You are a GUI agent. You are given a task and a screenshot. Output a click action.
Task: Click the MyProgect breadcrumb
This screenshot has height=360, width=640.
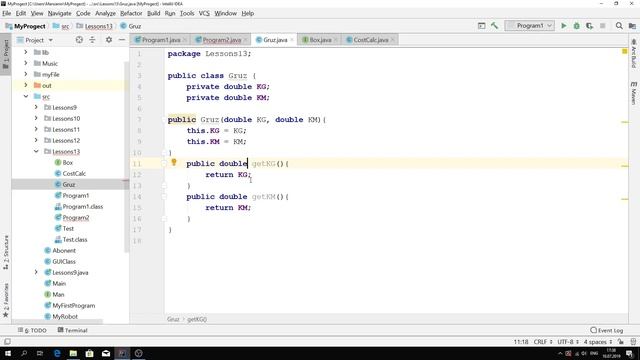[25, 26]
